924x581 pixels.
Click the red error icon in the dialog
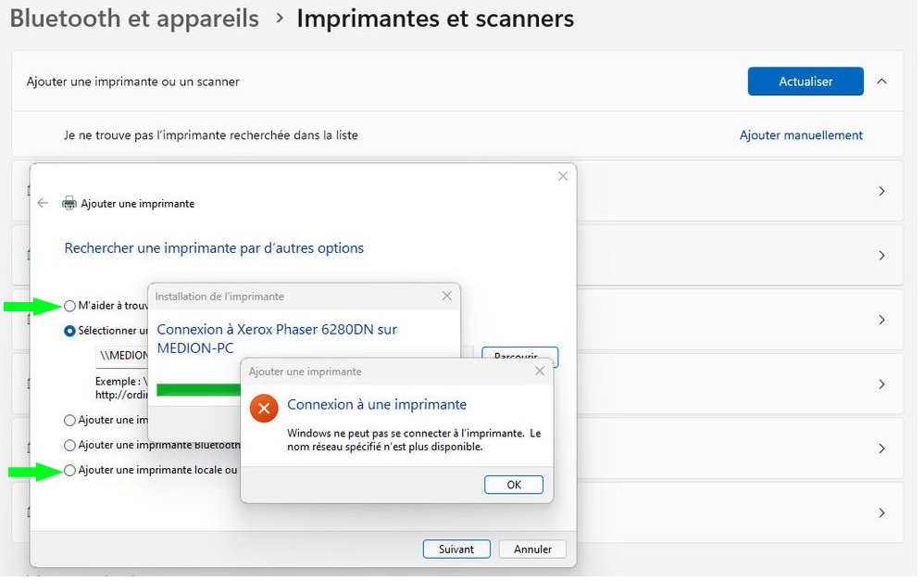pyautogui.click(x=264, y=408)
